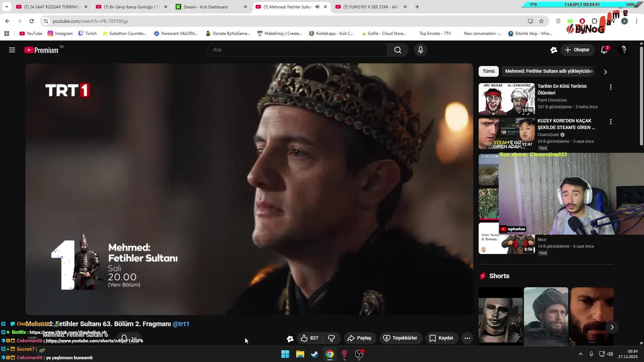Image resolution: width=644 pixels, height=362 pixels.
Task: Focus the YouTube Ara search box
Action: [297, 50]
